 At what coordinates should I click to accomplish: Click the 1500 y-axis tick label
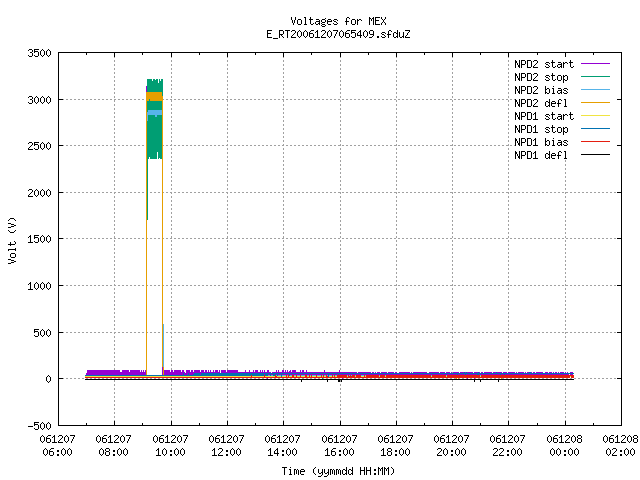(40, 239)
